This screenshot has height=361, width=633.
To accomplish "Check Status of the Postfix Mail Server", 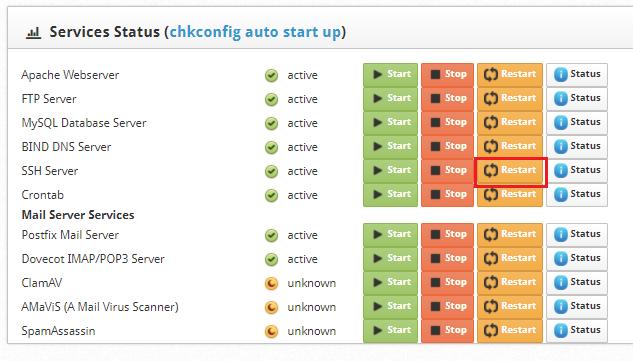I will point(576,235).
